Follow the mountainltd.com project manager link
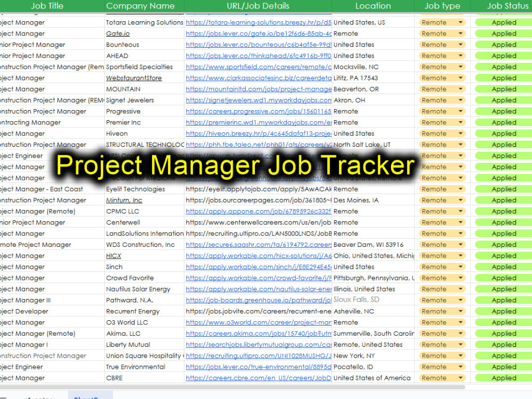This screenshot has width=532, height=399. tap(259, 89)
